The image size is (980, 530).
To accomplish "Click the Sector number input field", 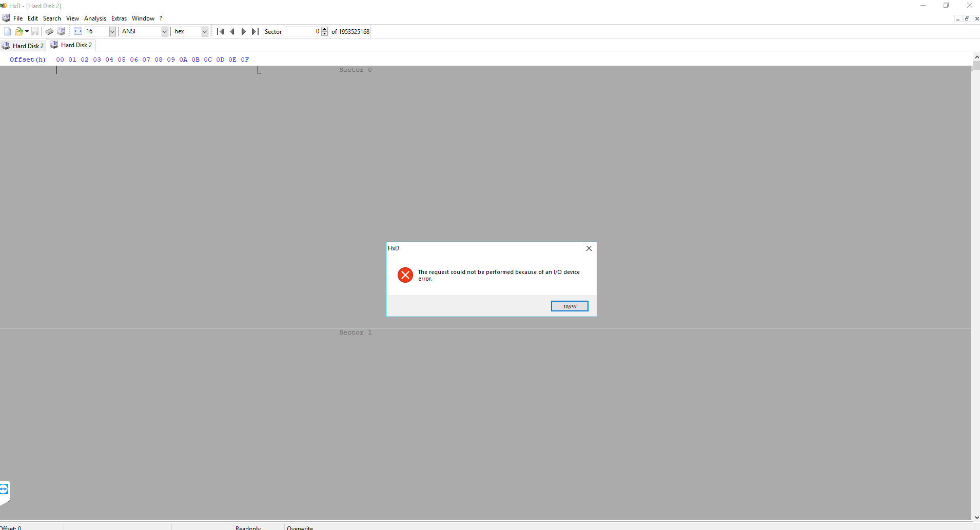I will 303,31.
